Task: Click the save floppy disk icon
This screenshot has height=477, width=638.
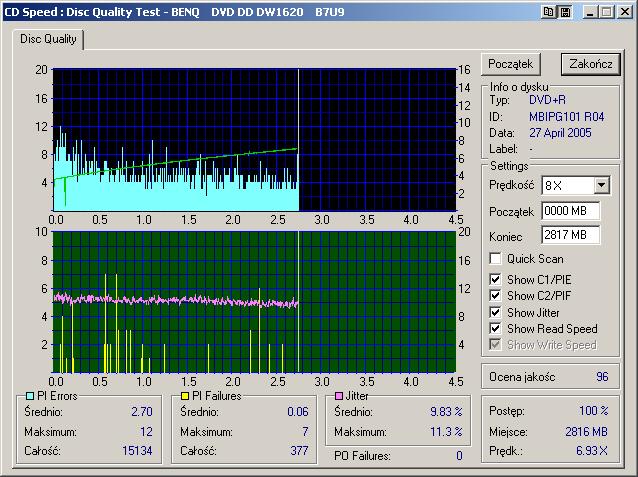Action: 565,12
